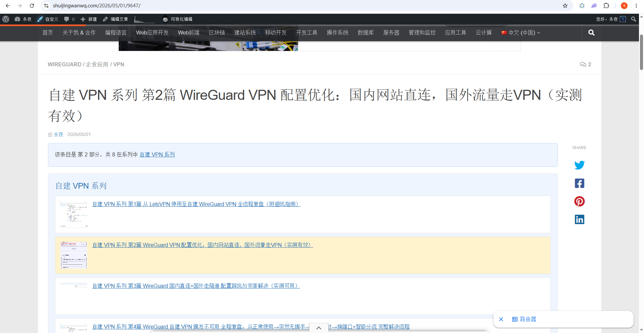Expand the bottom panel with the up chevron
This screenshot has width=644, height=333.
coord(319,328)
